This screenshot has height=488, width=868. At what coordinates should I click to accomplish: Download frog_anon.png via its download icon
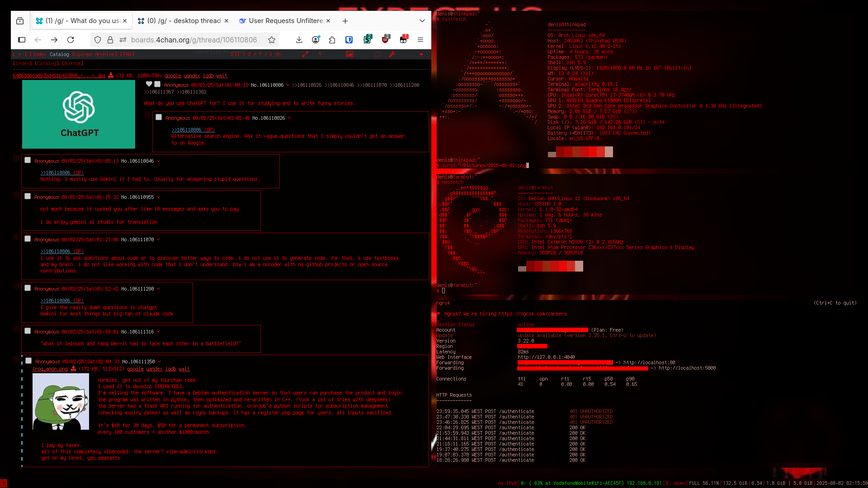coord(73,369)
